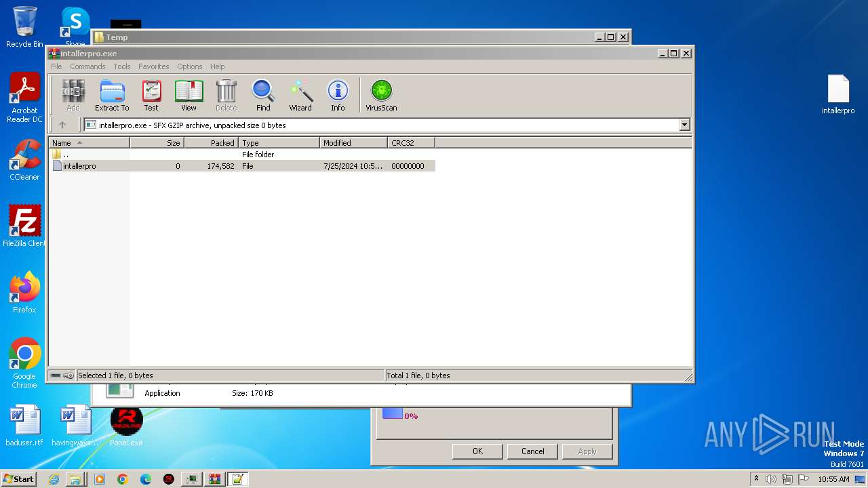Open the Find magnifier tool

coord(263,95)
